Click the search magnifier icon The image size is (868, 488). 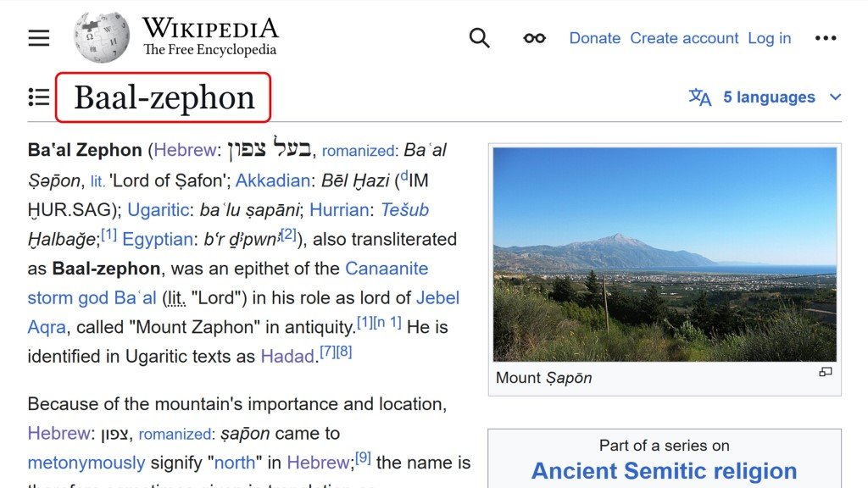479,37
